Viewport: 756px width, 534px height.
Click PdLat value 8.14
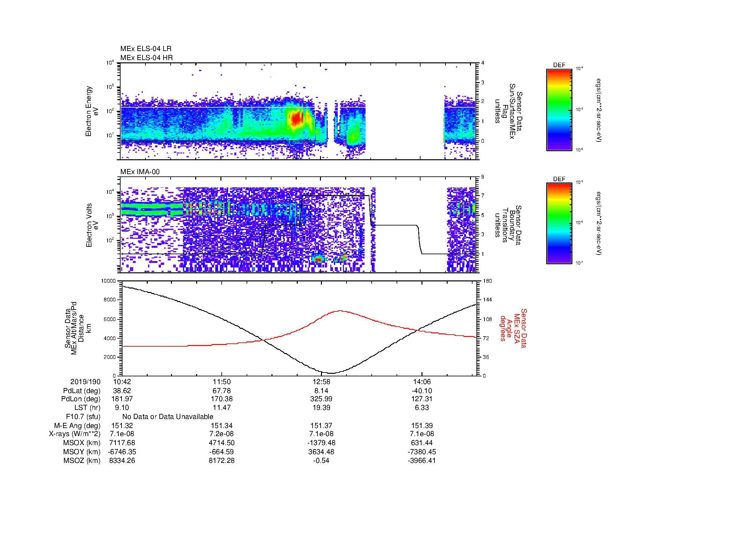(321, 391)
